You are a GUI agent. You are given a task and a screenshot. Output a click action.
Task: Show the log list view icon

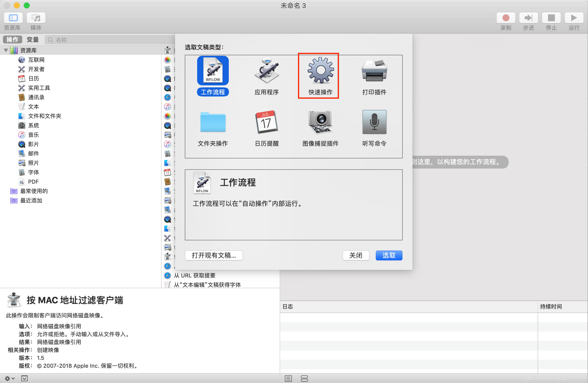tap(288, 378)
